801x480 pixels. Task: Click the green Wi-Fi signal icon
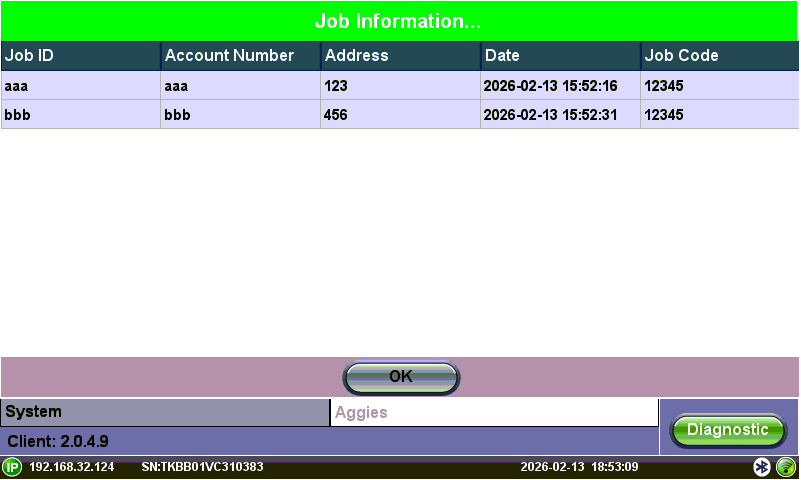click(x=786, y=467)
